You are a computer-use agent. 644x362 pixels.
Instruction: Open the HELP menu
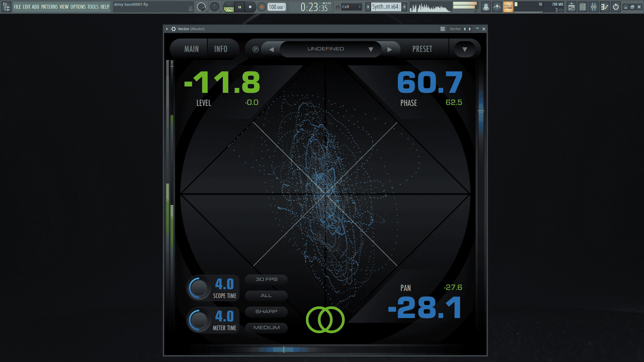[x=105, y=7]
